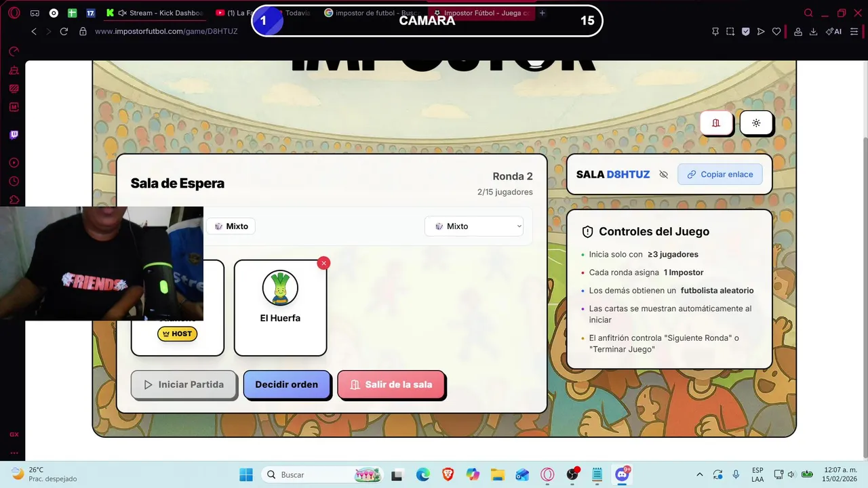Expand system tray hidden icons chevron
Image resolution: width=868 pixels, height=488 pixels.
coord(700,474)
